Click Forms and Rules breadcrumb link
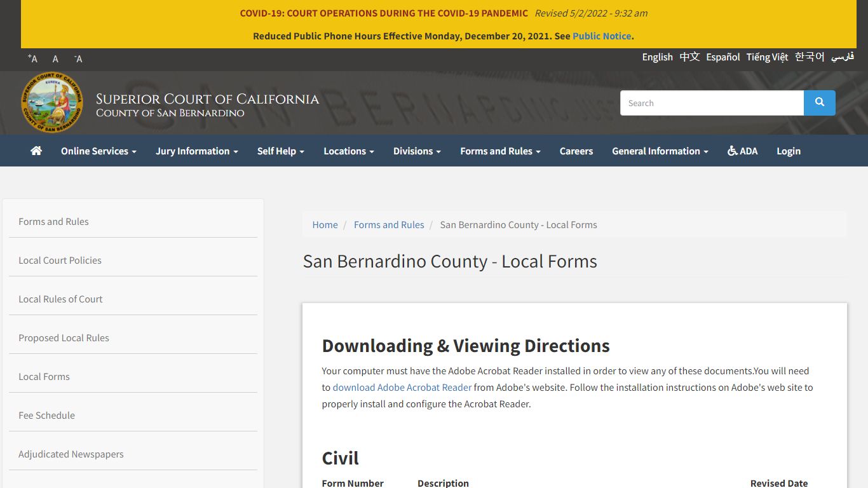868x488 pixels. coord(389,225)
